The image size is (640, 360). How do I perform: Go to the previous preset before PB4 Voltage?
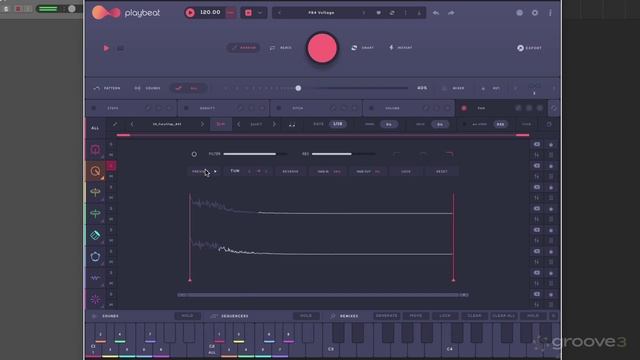click(279, 13)
